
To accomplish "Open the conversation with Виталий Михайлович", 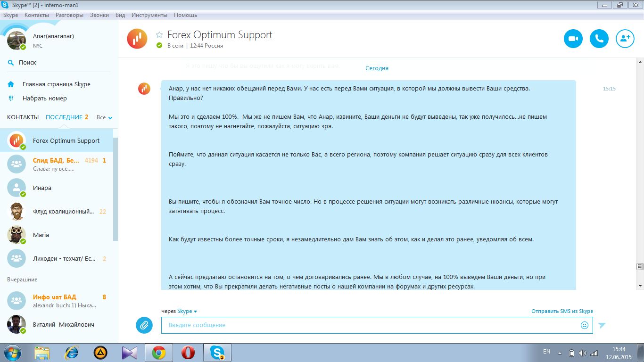I will click(57, 324).
